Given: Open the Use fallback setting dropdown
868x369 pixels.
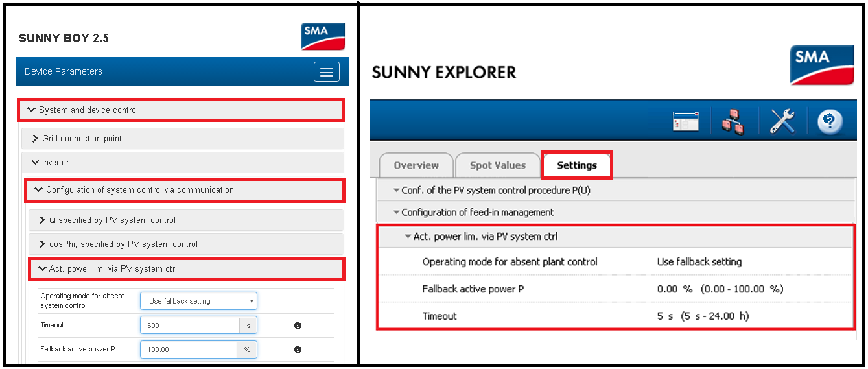Looking at the screenshot, I should 198,301.
